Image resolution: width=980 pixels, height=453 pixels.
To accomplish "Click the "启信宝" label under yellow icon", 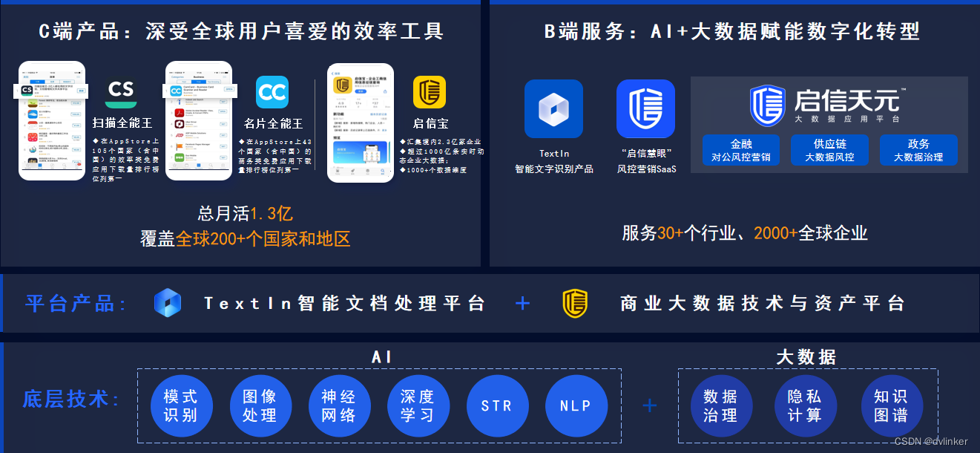I will [431, 123].
